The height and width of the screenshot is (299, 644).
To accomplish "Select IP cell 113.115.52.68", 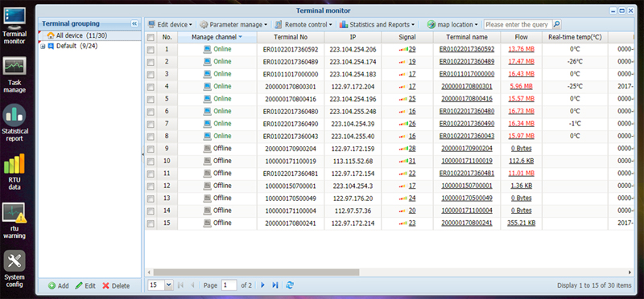I will [x=353, y=161].
